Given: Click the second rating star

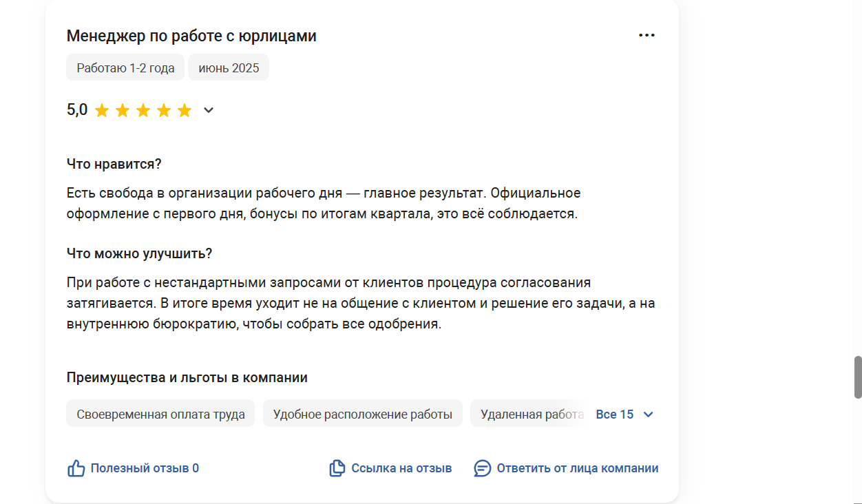Looking at the screenshot, I should 123,110.
